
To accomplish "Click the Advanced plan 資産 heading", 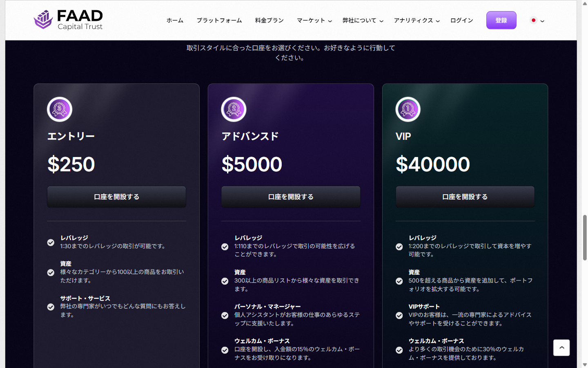I will [x=240, y=272].
